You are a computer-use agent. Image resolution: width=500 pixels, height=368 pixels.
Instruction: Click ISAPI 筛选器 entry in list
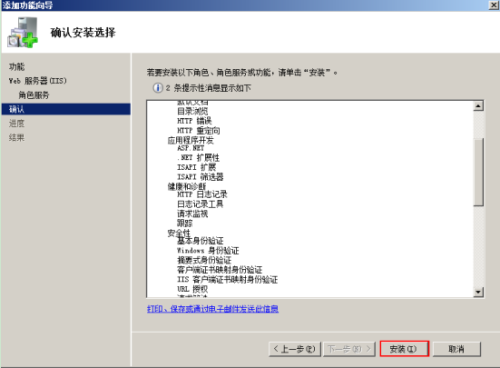click(200, 177)
